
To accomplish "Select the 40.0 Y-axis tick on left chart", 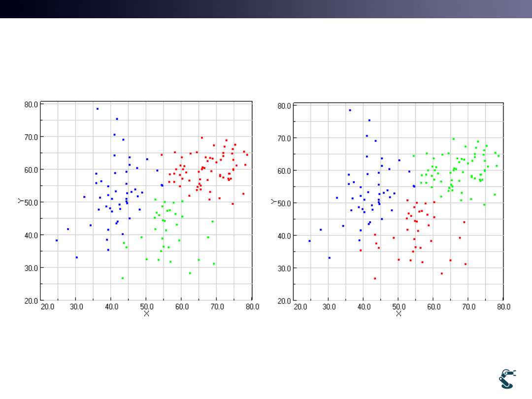I will [x=32, y=235].
